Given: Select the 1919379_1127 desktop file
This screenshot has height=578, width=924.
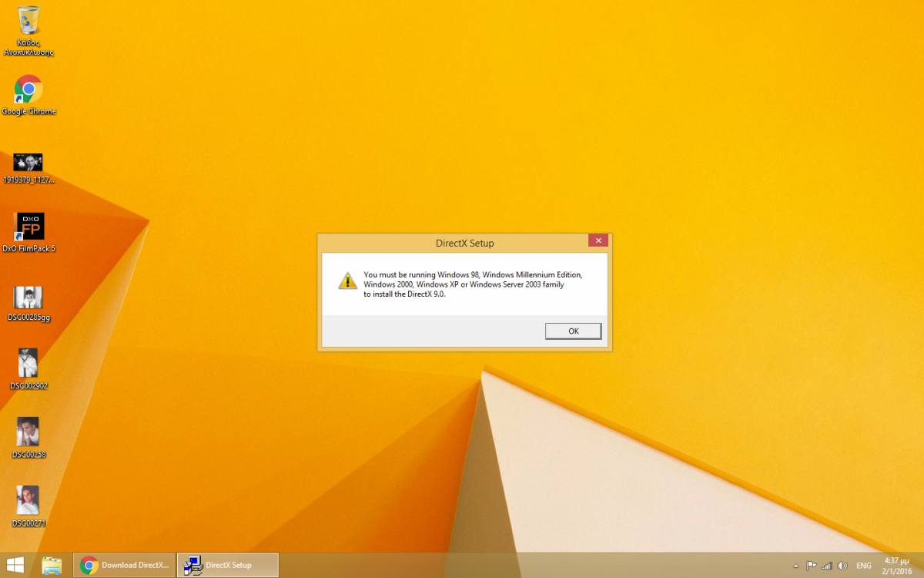Looking at the screenshot, I should point(28,169).
